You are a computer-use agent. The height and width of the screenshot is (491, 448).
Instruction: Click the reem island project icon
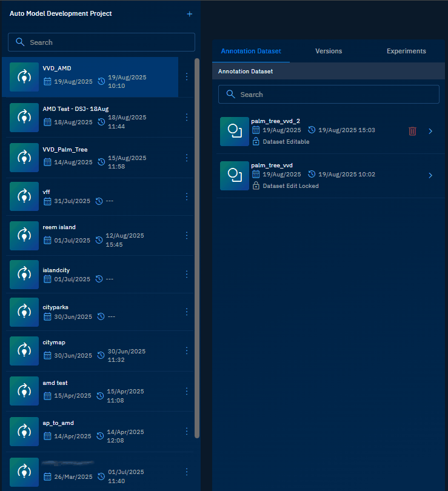24,236
